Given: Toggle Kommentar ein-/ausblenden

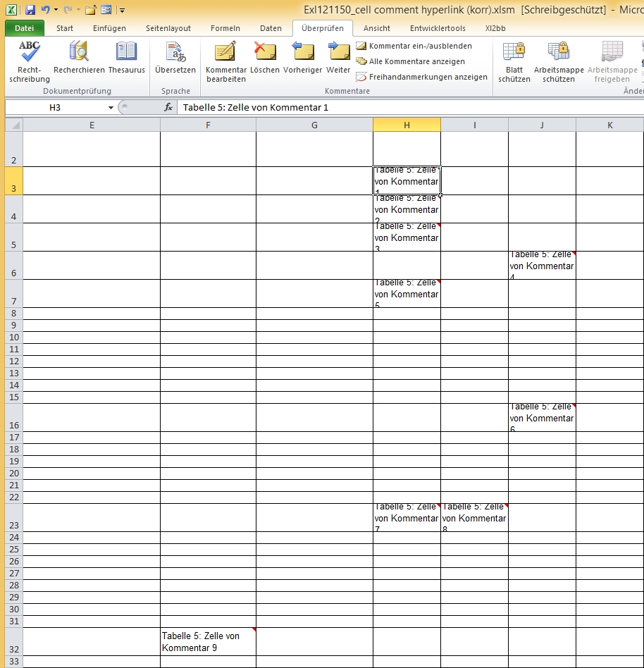Looking at the screenshot, I should (x=414, y=46).
